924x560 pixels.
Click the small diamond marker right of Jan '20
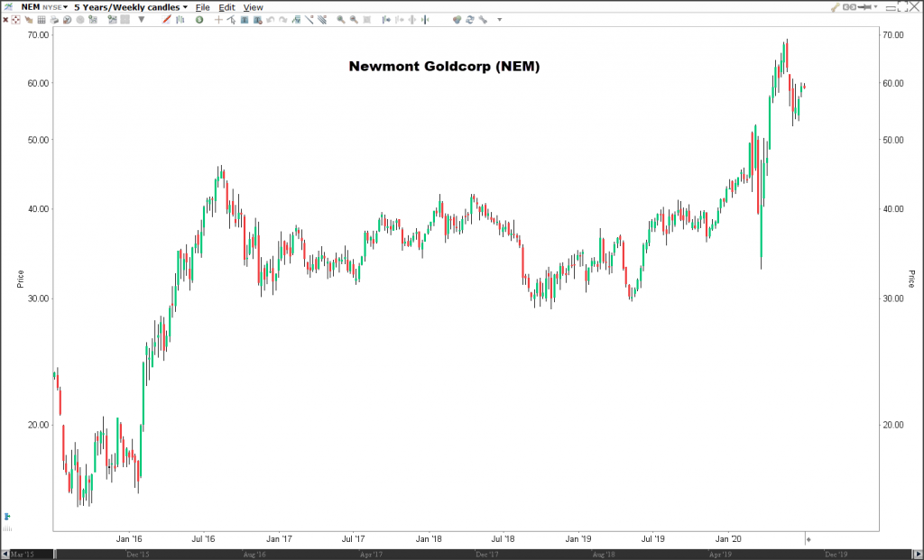pyautogui.click(x=808, y=538)
